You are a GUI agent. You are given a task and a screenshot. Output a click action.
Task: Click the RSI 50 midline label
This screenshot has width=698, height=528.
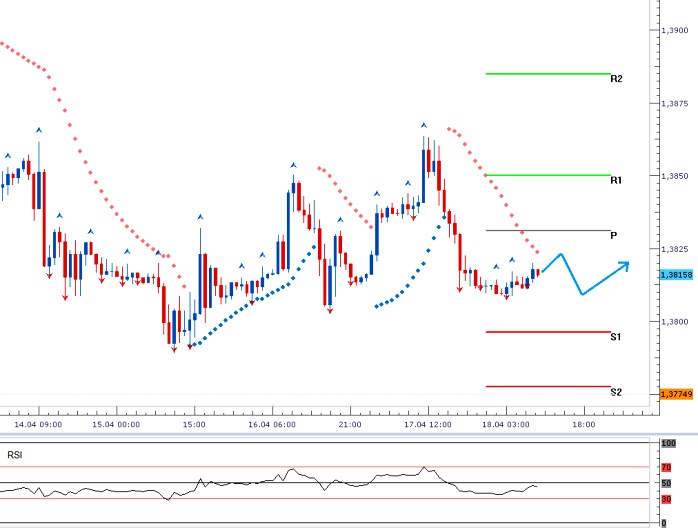pyautogui.click(x=666, y=483)
